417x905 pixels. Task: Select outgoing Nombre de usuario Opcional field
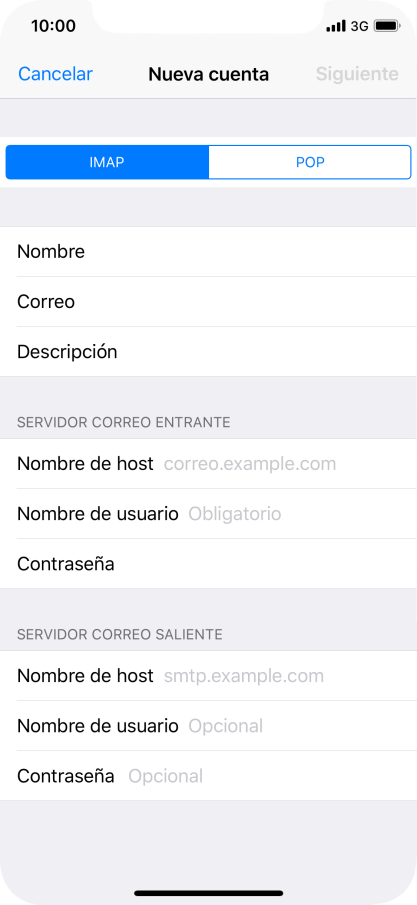tap(208, 726)
